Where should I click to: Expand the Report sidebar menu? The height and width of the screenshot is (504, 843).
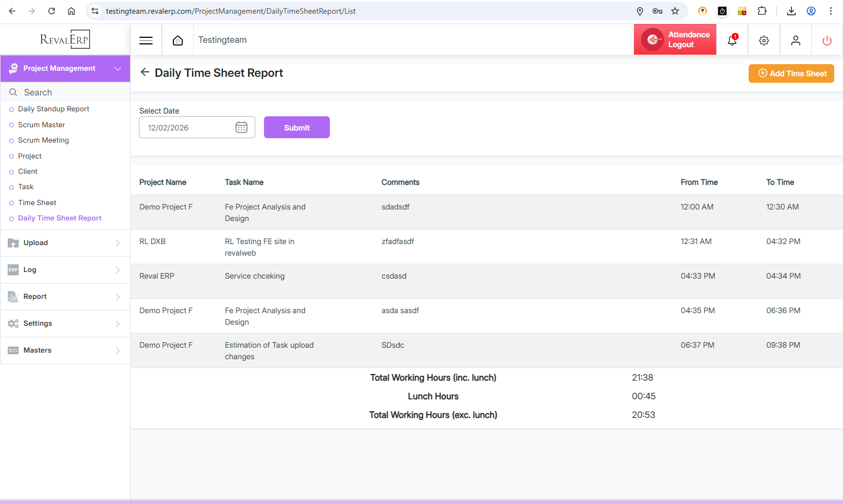65,297
